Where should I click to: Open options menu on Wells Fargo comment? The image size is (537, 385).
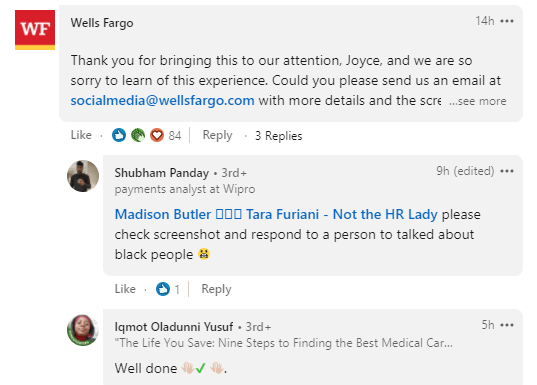point(507,21)
